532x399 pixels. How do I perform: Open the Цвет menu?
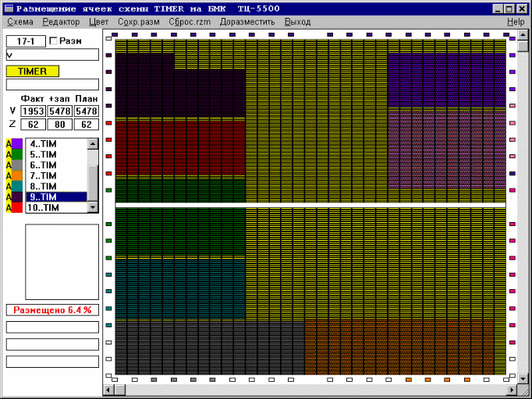point(99,22)
